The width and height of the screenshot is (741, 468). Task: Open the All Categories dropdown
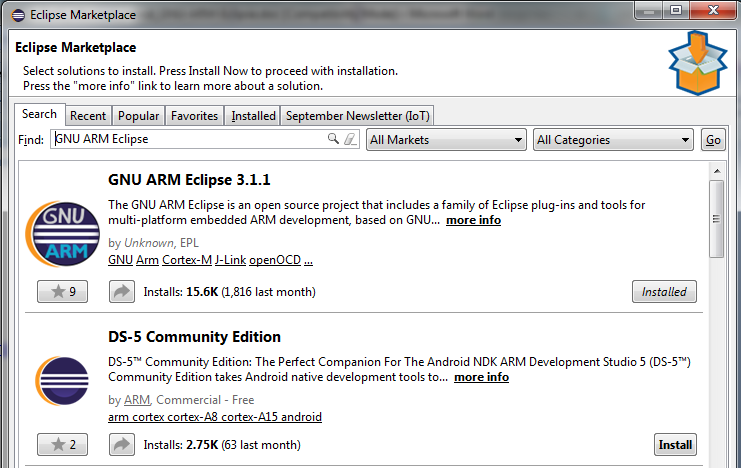tap(613, 140)
